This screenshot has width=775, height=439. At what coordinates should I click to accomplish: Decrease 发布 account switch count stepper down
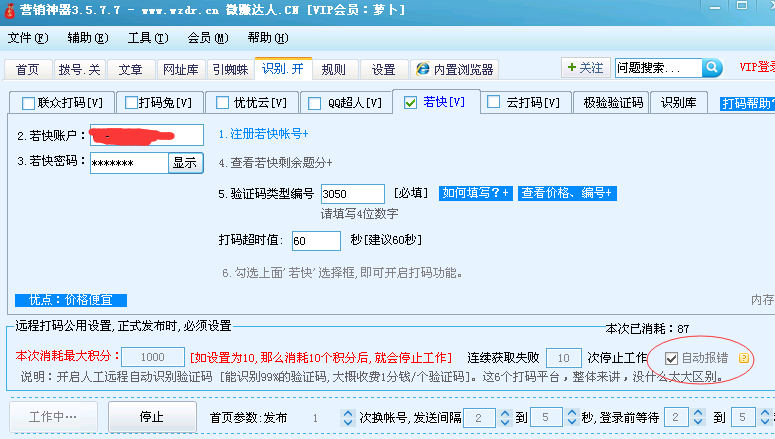coord(348,422)
